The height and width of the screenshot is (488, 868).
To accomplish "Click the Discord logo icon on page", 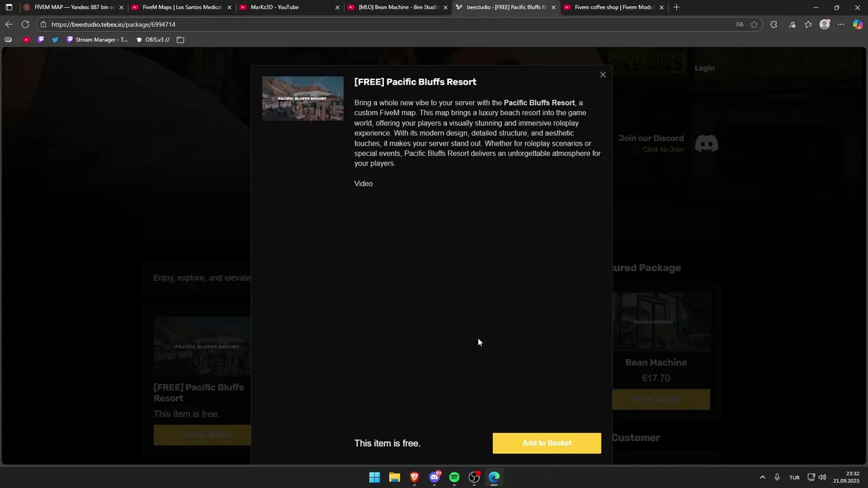I will coord(707,143).
